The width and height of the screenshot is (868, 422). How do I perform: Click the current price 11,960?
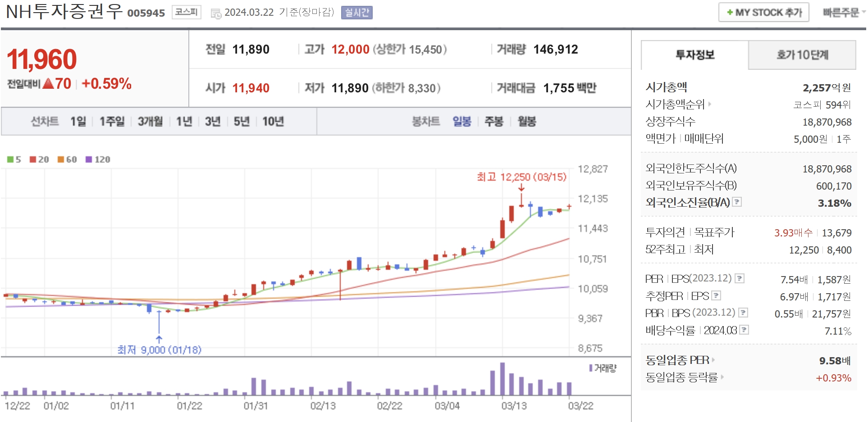click(x=41, y=59)
